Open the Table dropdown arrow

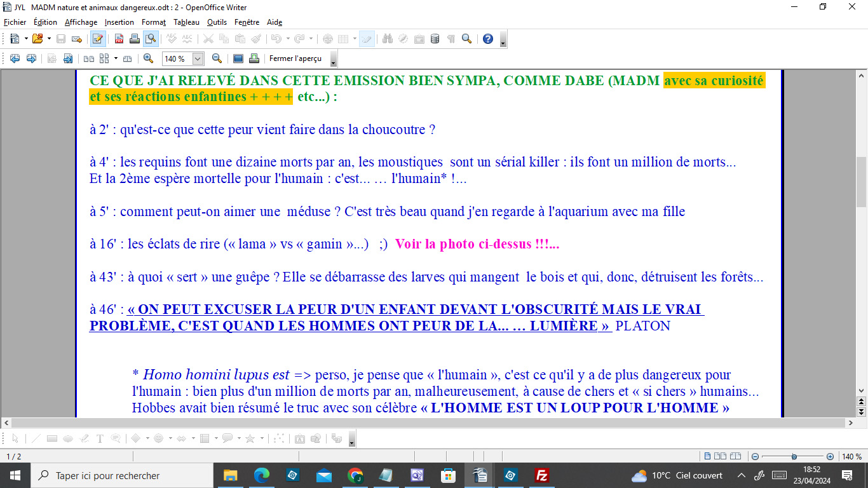point(354,39)
